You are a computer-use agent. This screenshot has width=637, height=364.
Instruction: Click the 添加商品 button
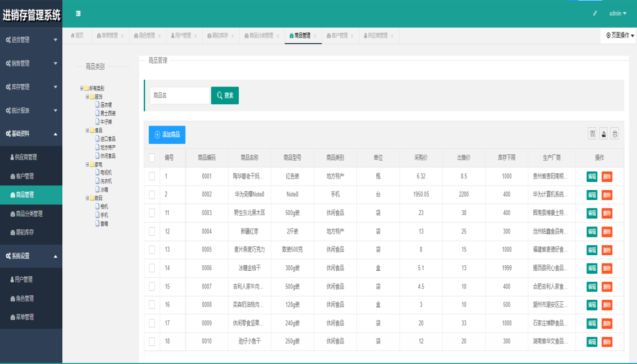pos(167,135)
